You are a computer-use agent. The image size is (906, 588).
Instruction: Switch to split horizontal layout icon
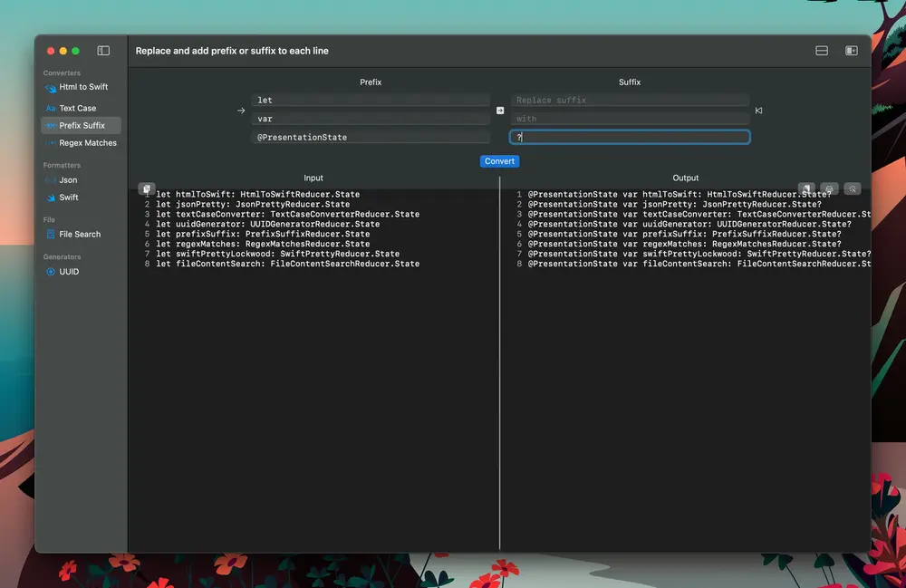(822, 51)
